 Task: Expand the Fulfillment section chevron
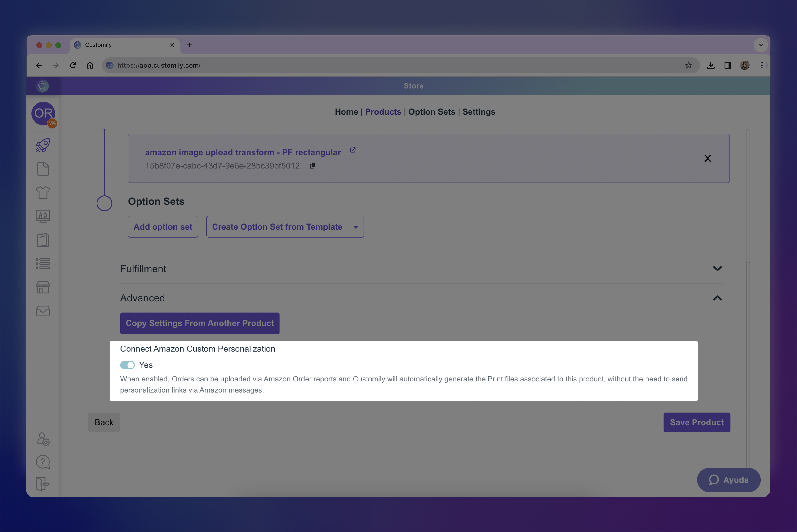pyautogui.click(x=717, y=269)
